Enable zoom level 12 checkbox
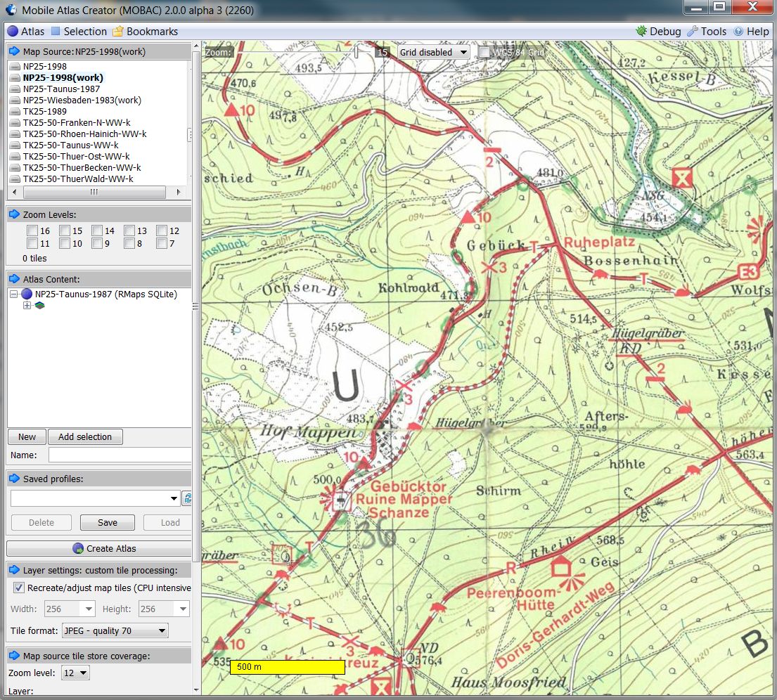This screenshot has height=700, width=777. coord(162,231)
